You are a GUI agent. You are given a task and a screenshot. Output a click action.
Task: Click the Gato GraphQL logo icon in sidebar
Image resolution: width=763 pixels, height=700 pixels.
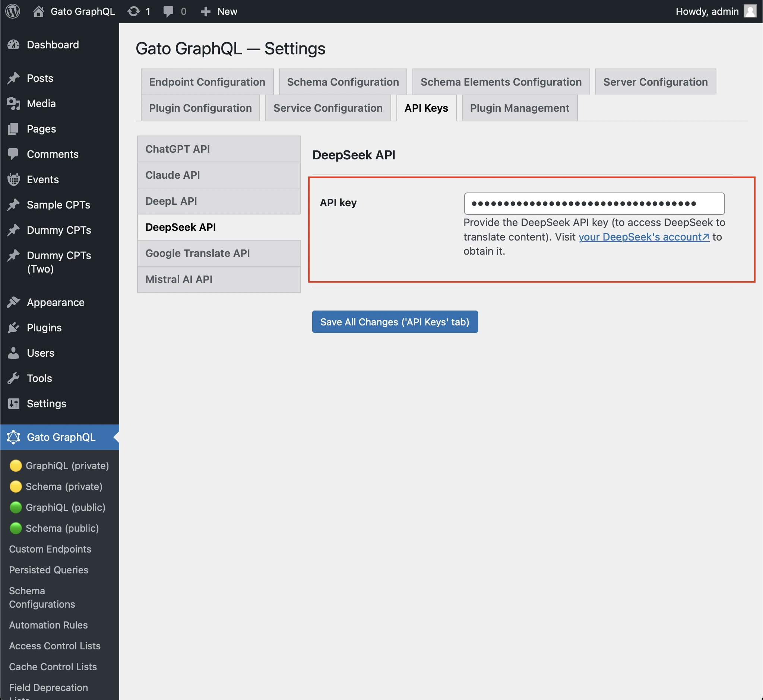coord(14,437)
